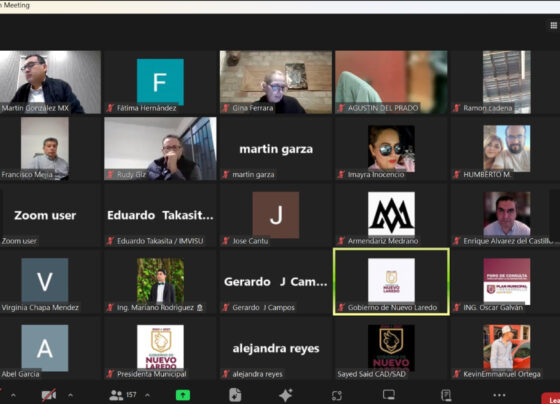Select Gina Ferrara's video tile
Viewport: 560px width, 404px height.
point(276,82)
